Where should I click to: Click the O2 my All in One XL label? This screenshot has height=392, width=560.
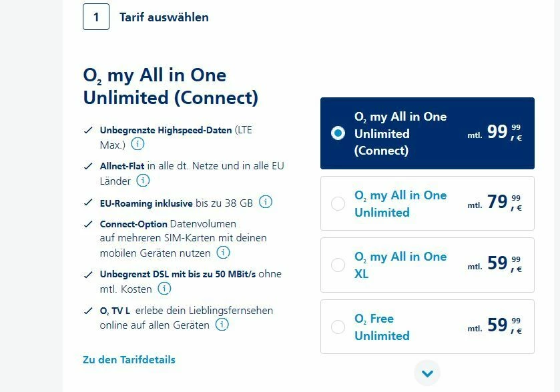coord(400,265)
